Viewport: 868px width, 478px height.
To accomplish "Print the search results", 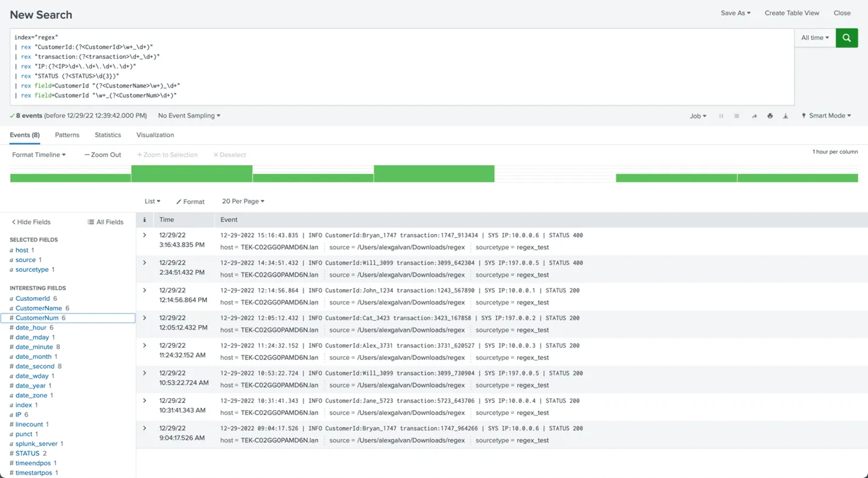I will coord(770,116).
